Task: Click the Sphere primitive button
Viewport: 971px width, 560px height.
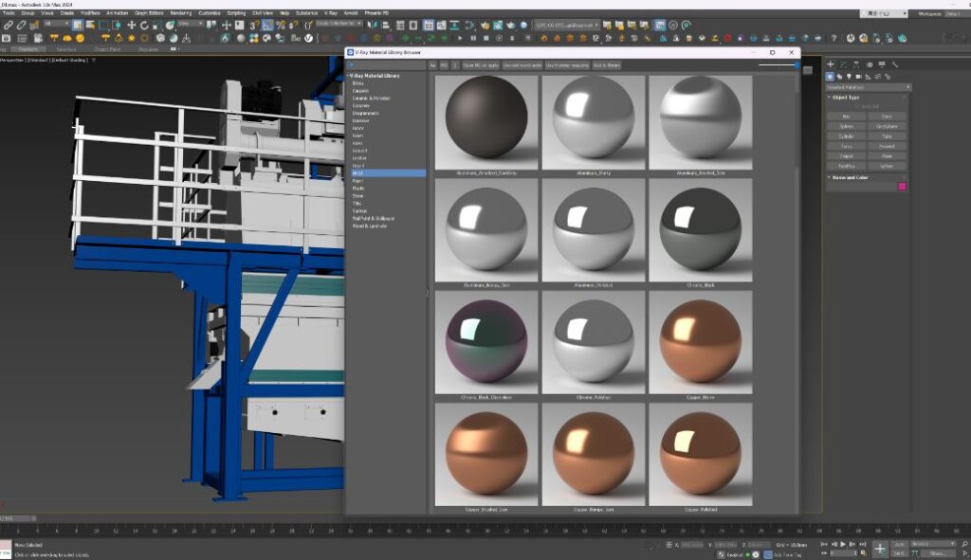Action: (x=846, y=125)
